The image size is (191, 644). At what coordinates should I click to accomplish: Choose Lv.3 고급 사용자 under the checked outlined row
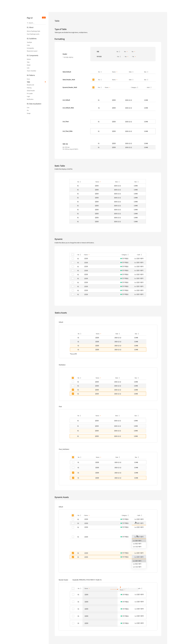pyautogui.click(x=139, y=567)
